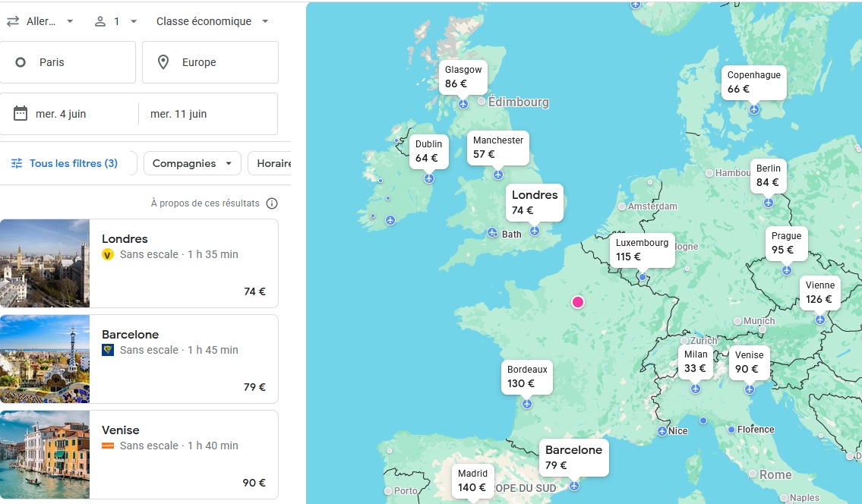
Task: Click the Florence airport dot
Action: pos(731,430)
